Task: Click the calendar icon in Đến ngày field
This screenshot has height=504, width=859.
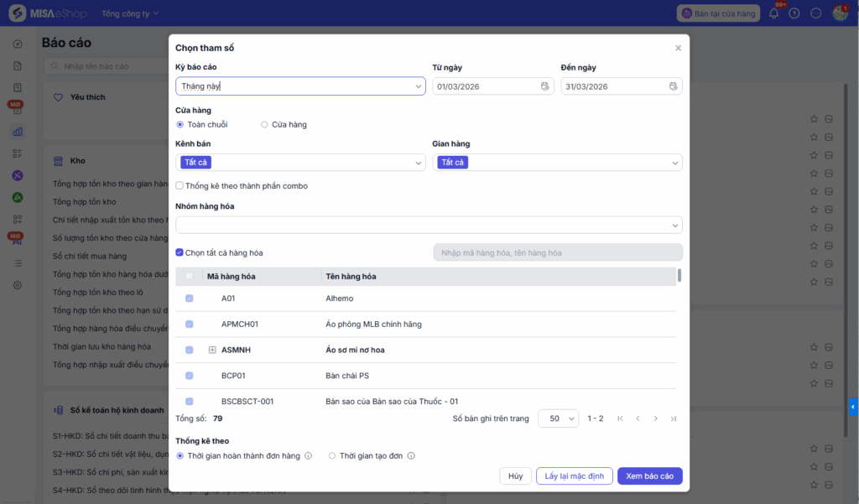Action: pos(673,86)
